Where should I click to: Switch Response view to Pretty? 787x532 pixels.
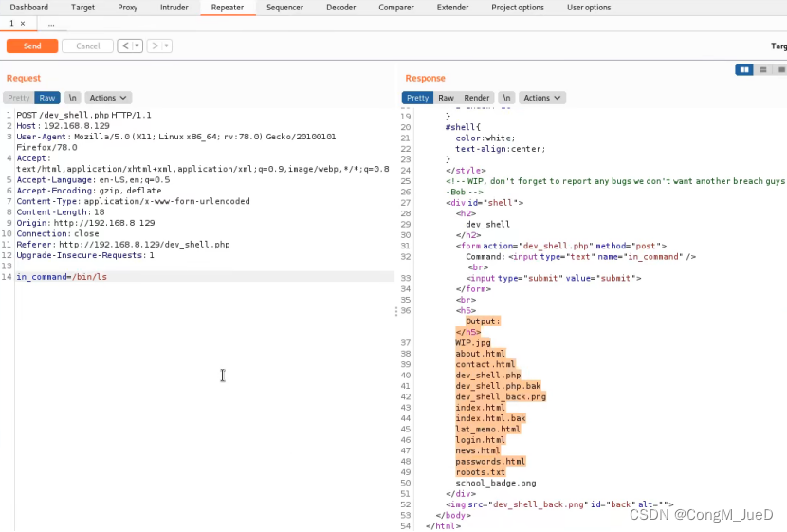point(417,98)
